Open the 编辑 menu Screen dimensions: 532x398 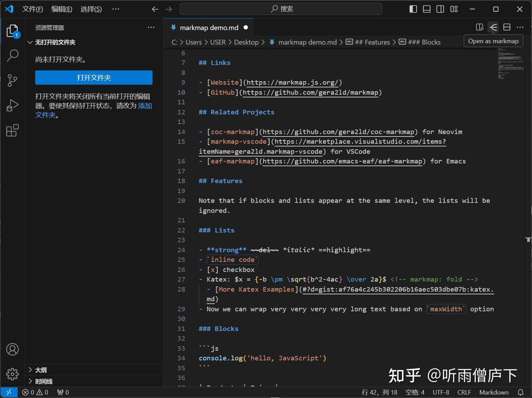pos(61,9)
